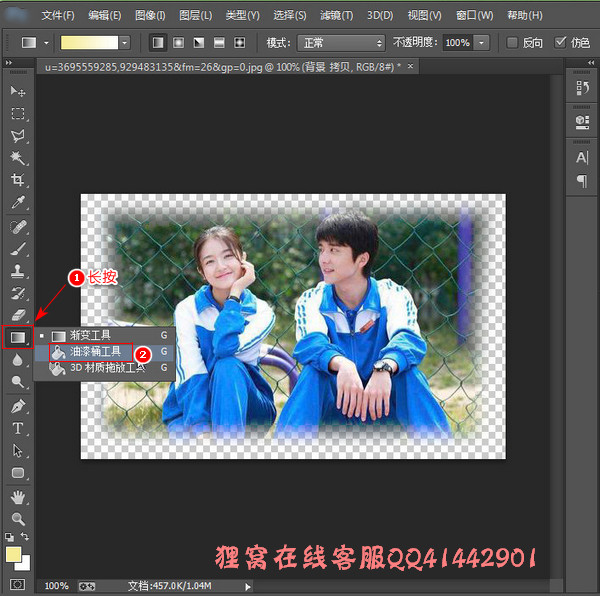Select the Rectangular Marquee tool

coord(17,114)
